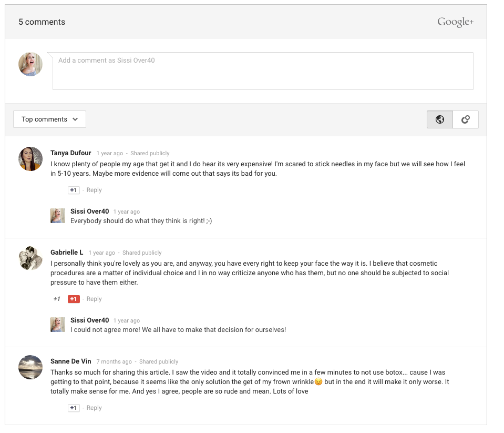
Task: Open the Gabrielle L profile name link
Action: coord(67,253)
